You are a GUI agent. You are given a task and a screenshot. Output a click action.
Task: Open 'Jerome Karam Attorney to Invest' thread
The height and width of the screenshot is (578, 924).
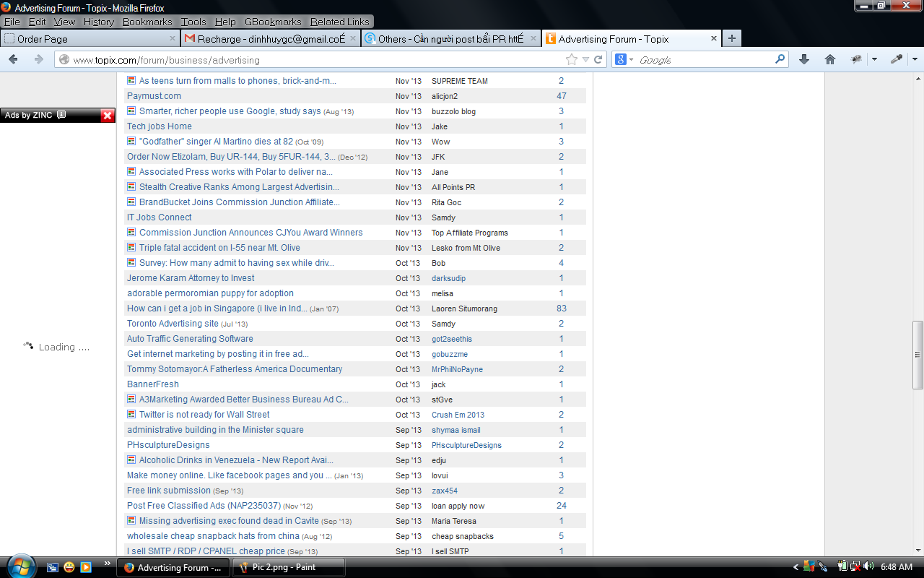pos(191,278)
